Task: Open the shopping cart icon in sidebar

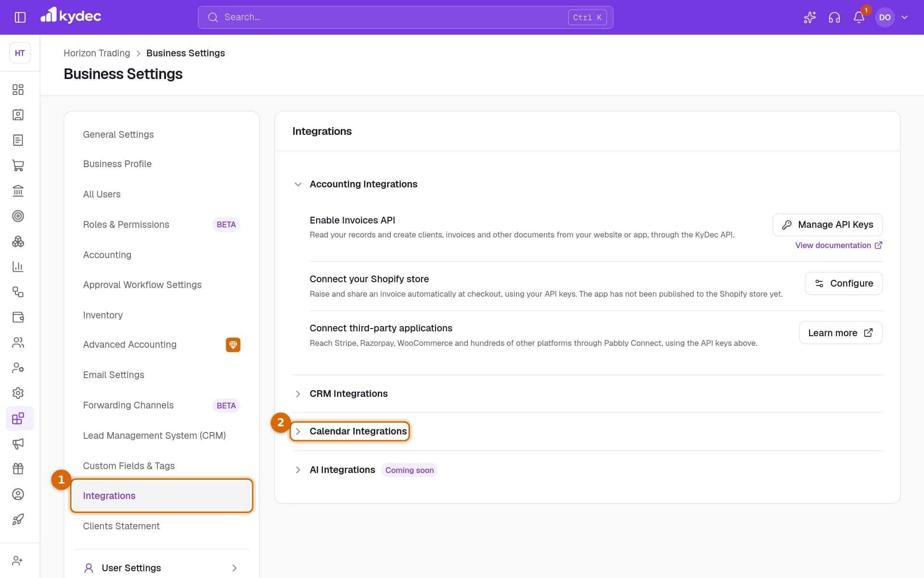Action: click(x=18, y=165)
